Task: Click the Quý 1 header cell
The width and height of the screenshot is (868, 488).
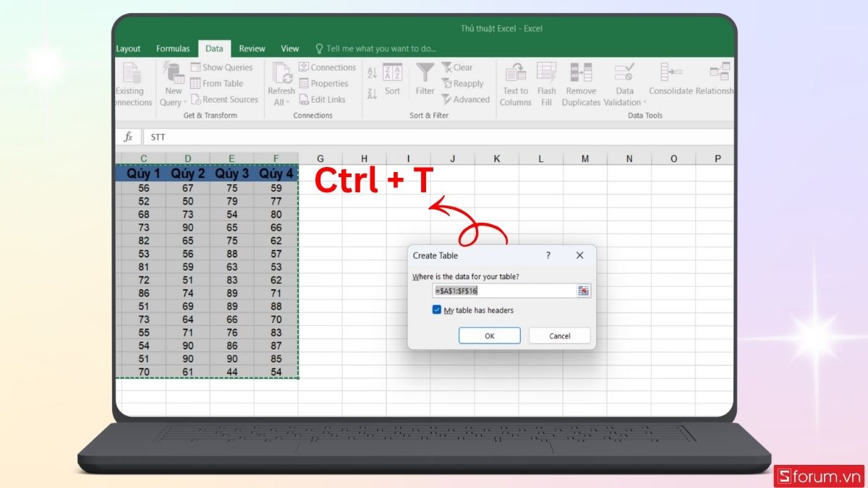Action: pos(144,174)
